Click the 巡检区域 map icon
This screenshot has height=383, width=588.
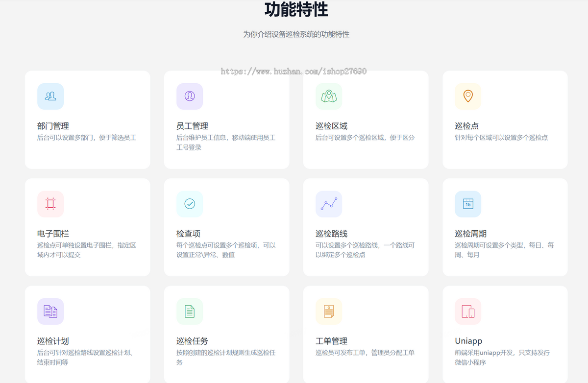329,96
